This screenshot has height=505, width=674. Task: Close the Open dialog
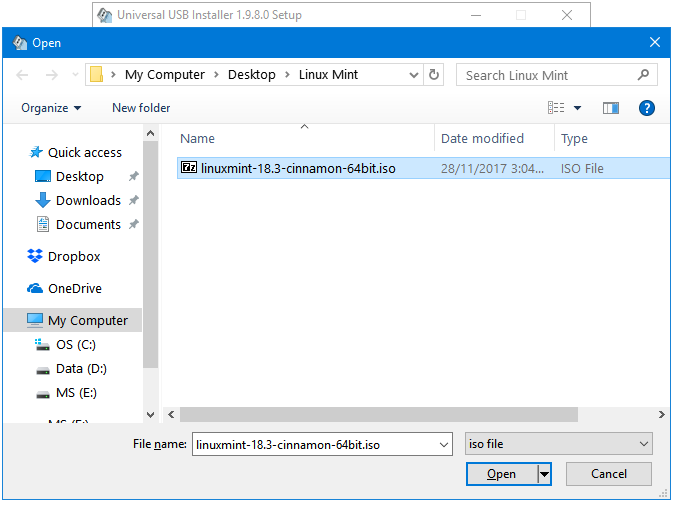pyautogui.click(x=655, y=42)
